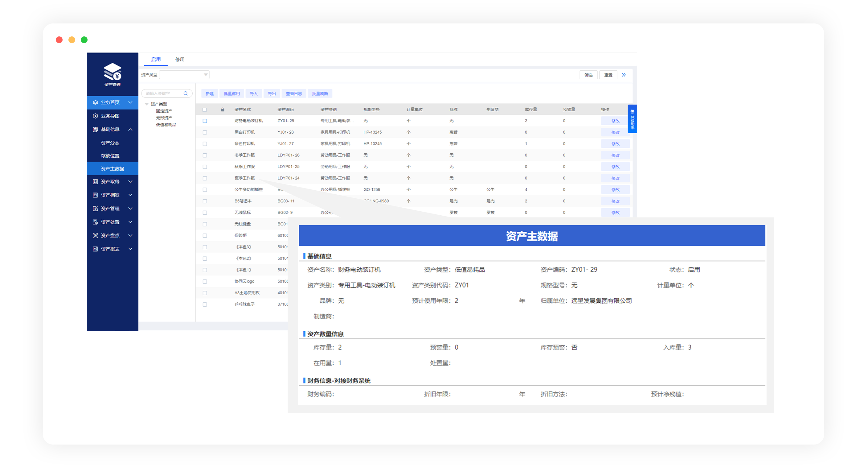Screen dimensions: 868x468
Task: Click the 资产管理 menu edit icon
Action: pos(95,209)
